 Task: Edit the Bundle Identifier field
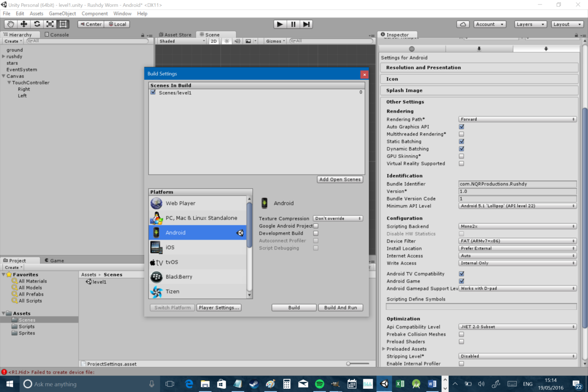coord(517,184)
